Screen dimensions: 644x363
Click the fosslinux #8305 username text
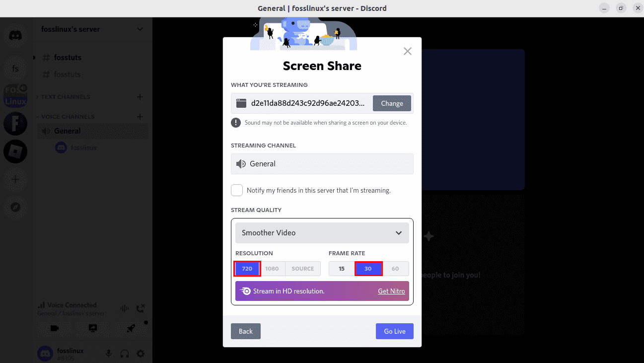click(70, 354)
